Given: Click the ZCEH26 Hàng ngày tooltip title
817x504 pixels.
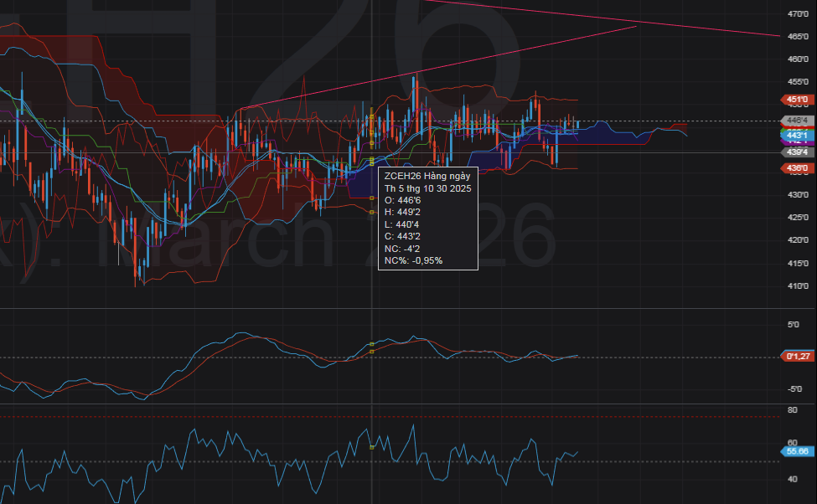Looking at the screenshot, I should (427, 177).
